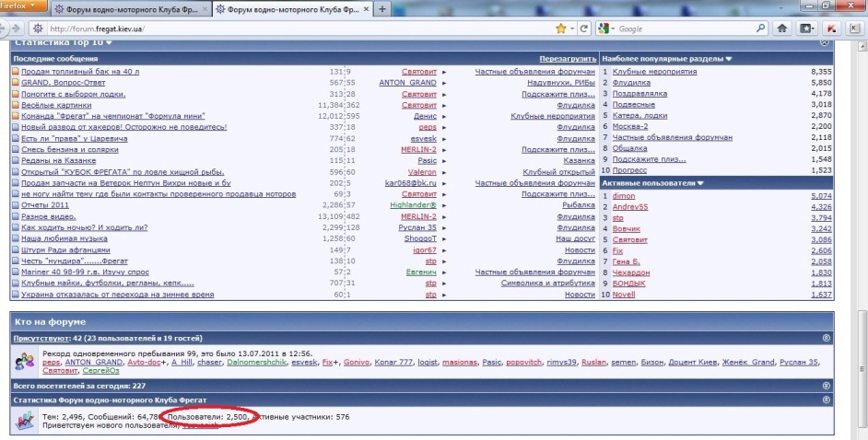Go to the Firefox home page icon
This screenshot has height=440, width=868.
[782, 29]
